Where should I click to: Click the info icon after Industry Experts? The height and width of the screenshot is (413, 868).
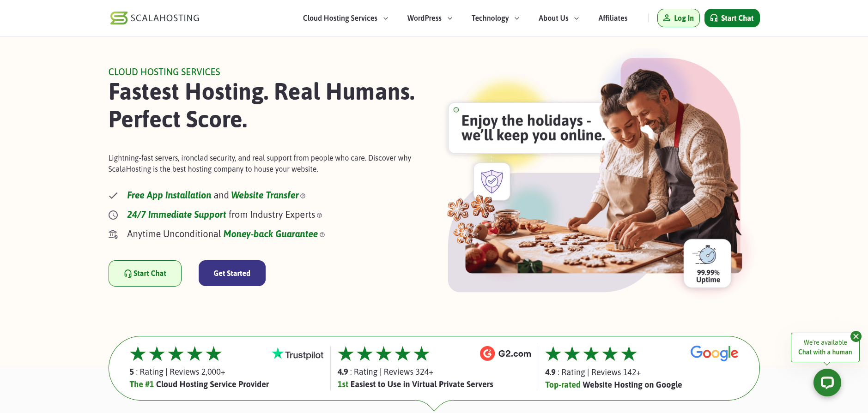pos(319,215)
